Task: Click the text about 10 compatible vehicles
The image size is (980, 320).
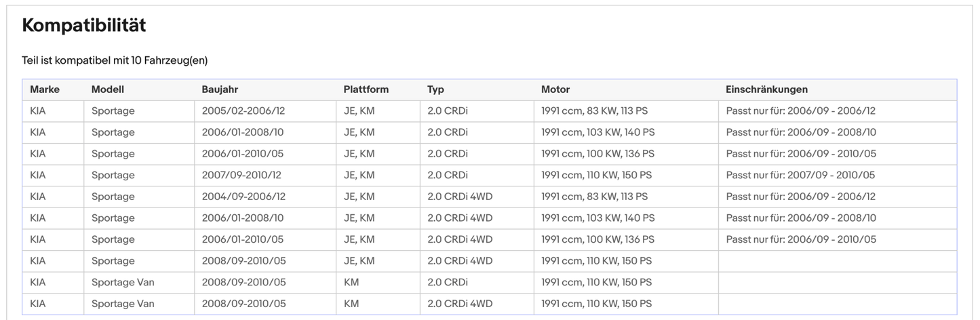Action: coord(115,60)
